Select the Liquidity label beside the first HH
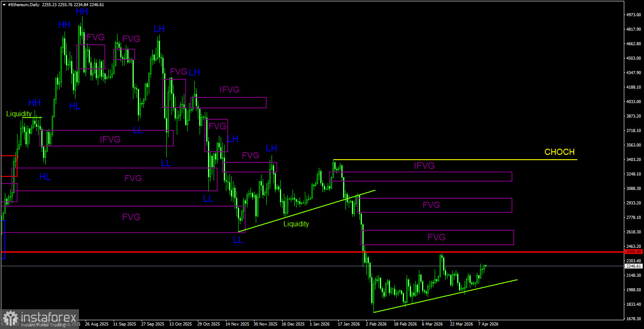The height and width of the screenshot is (329, 644). [19, 114]
